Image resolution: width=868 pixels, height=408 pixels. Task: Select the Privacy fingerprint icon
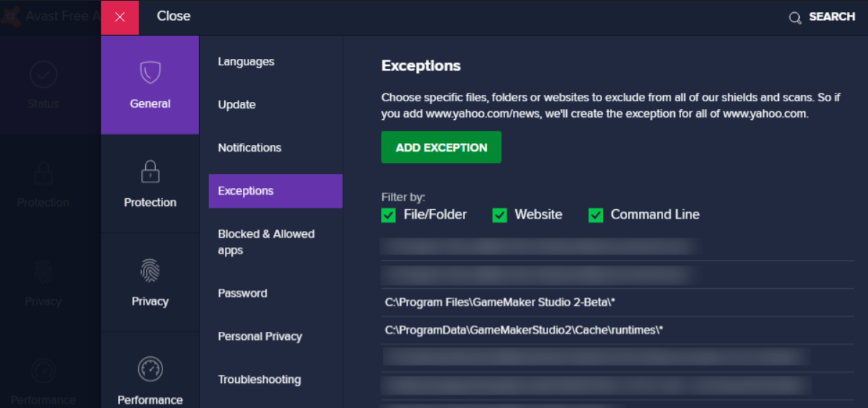pos(149,271)
